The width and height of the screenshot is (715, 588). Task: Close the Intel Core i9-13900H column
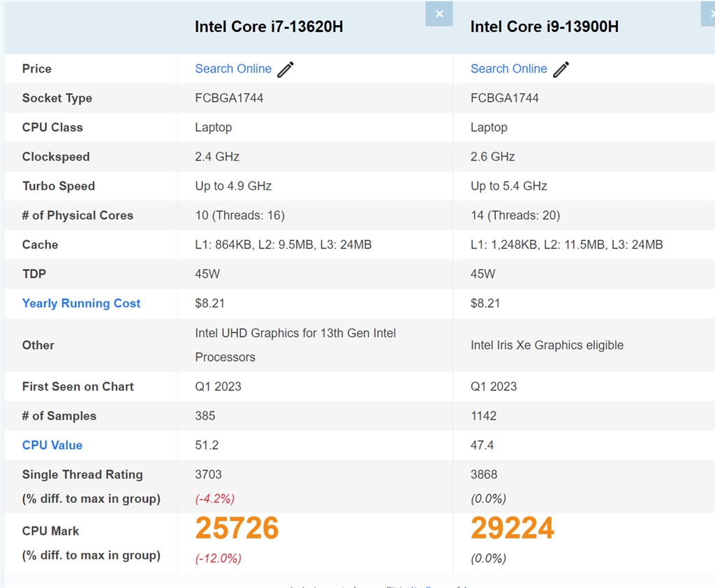(709, 14)
